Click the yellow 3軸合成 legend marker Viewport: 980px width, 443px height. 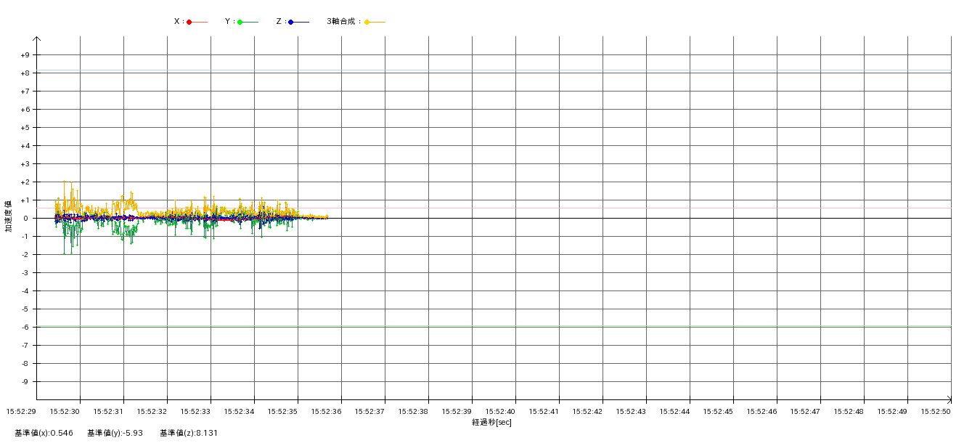(x=367, y=22)
